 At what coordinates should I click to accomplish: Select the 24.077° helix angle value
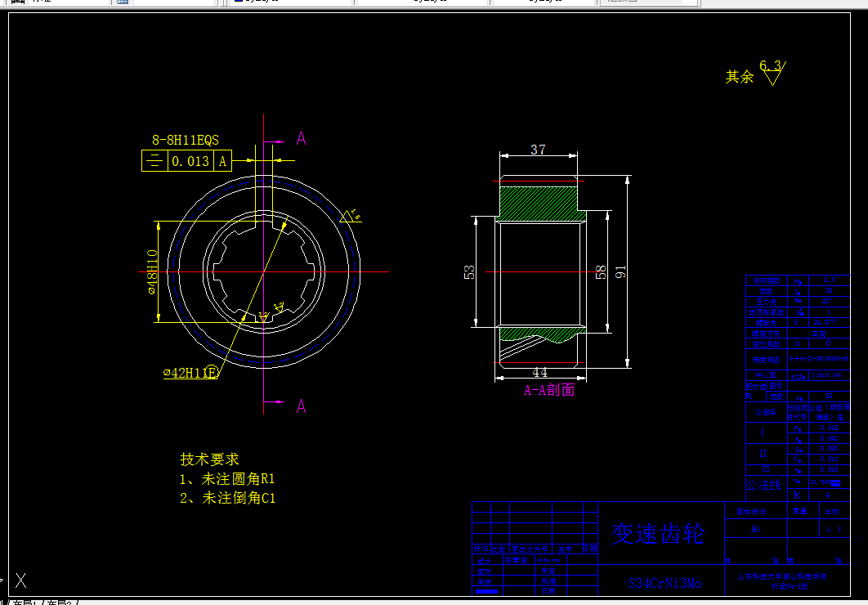click(x=825, y=322)
